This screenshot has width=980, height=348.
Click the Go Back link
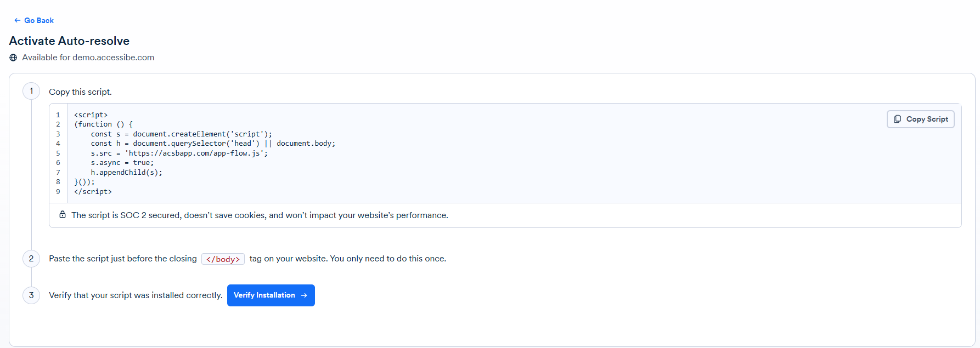pyautogui.click(x=33, y=20)
